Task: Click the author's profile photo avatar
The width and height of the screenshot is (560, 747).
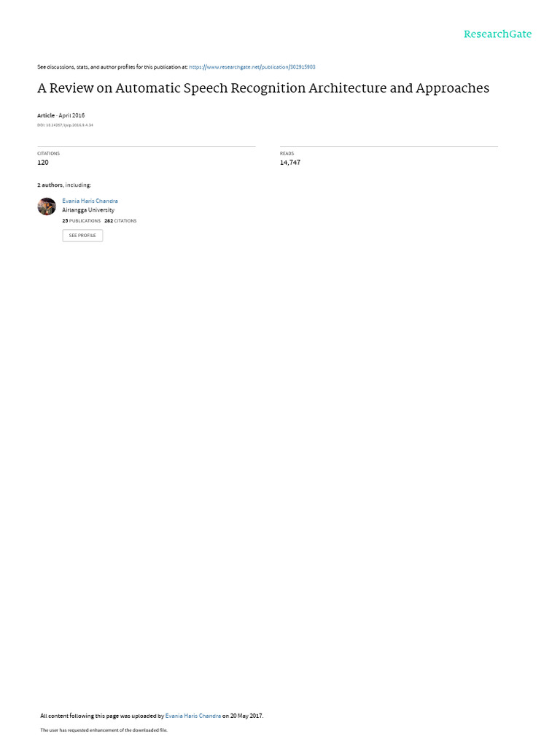Action: [x=47, y=206]
